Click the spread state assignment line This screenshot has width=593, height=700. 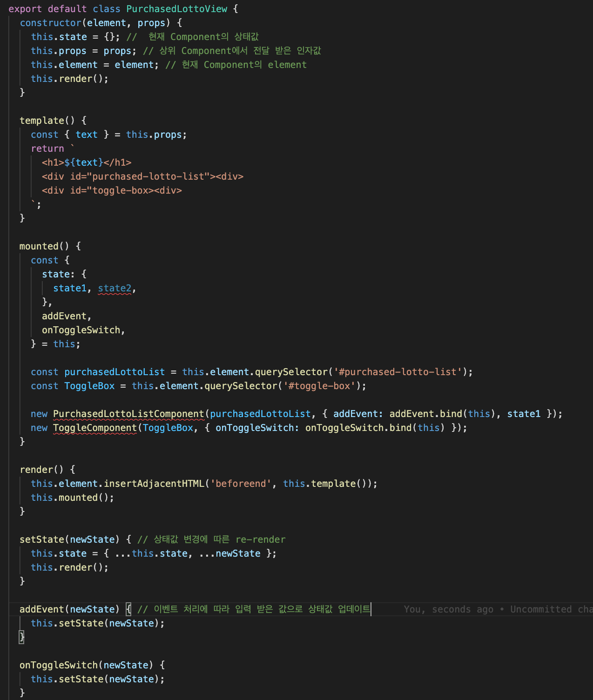point(154,553)
